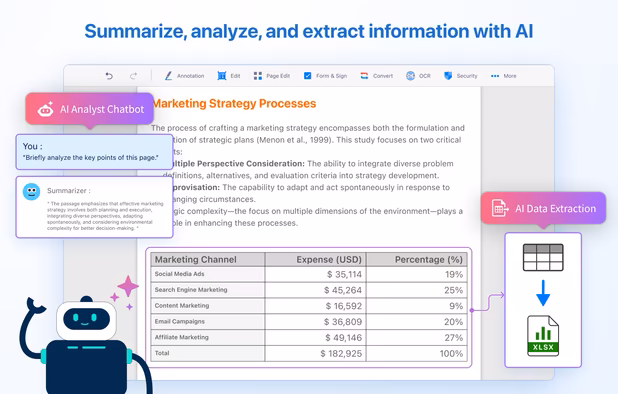Screen dimensions: 618x394
Task: Click the Summarizer response text
Action: 105,216
